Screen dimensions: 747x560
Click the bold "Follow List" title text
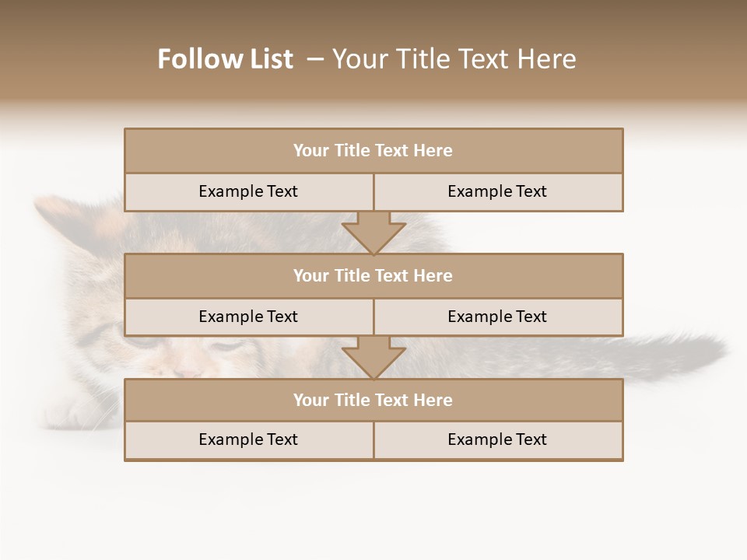[225, 59]
